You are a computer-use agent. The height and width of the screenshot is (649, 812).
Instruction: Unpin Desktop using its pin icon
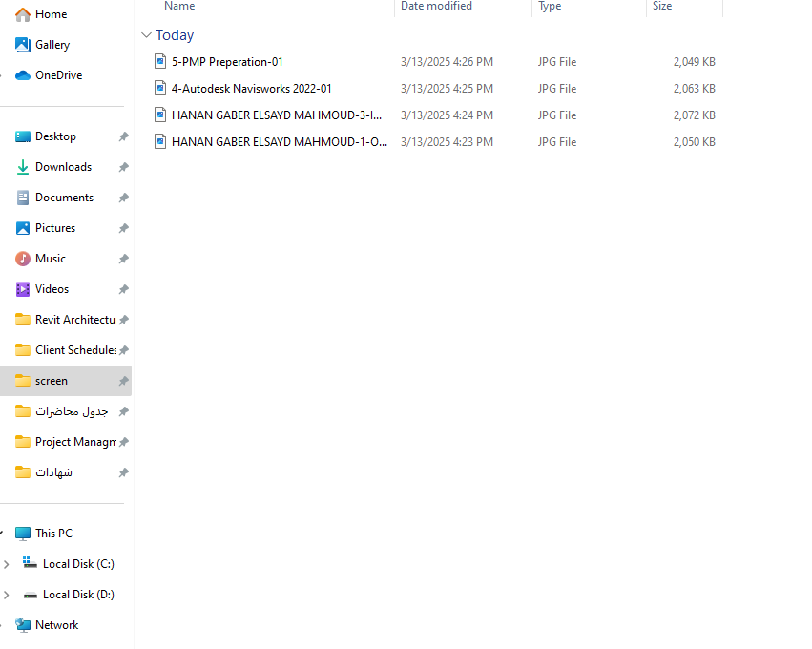(123, 136)
